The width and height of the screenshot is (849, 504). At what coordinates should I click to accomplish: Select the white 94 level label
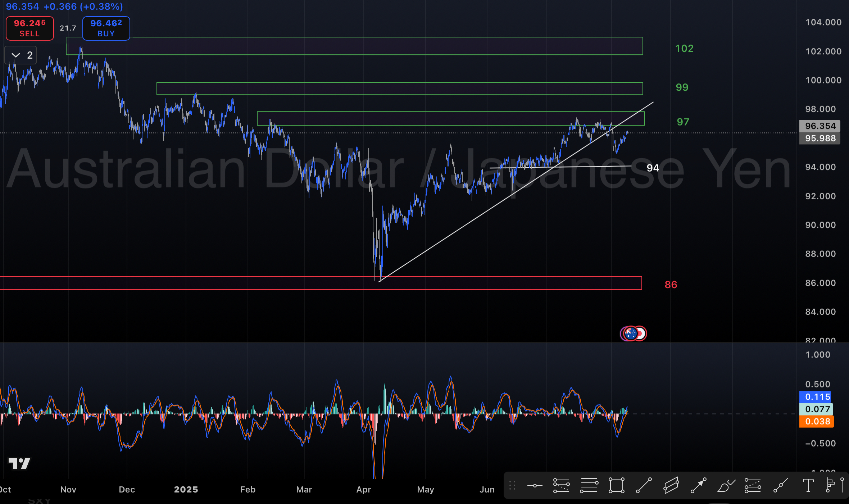click(653, 168)
